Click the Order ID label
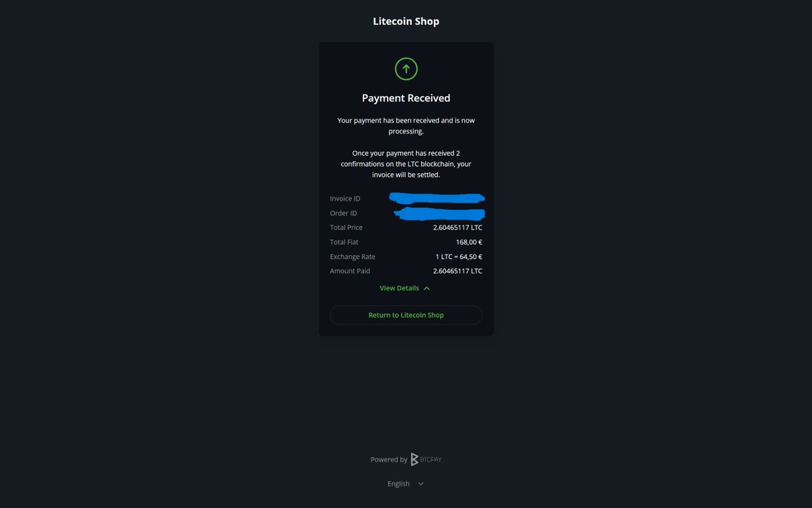This screenshot has width=812, height=508. click(x=343, y=213)
